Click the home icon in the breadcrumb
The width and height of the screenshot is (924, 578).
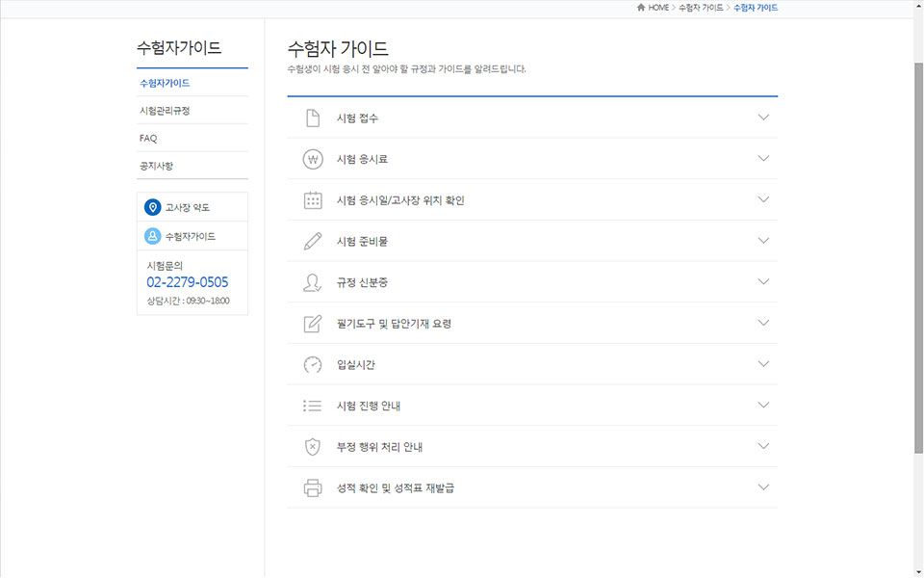(x=641, y=8)
